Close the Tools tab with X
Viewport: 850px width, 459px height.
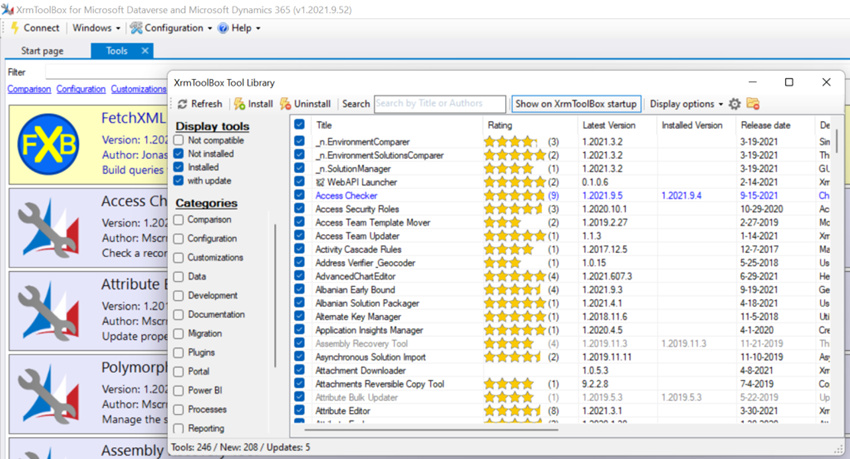click(145, 50)
